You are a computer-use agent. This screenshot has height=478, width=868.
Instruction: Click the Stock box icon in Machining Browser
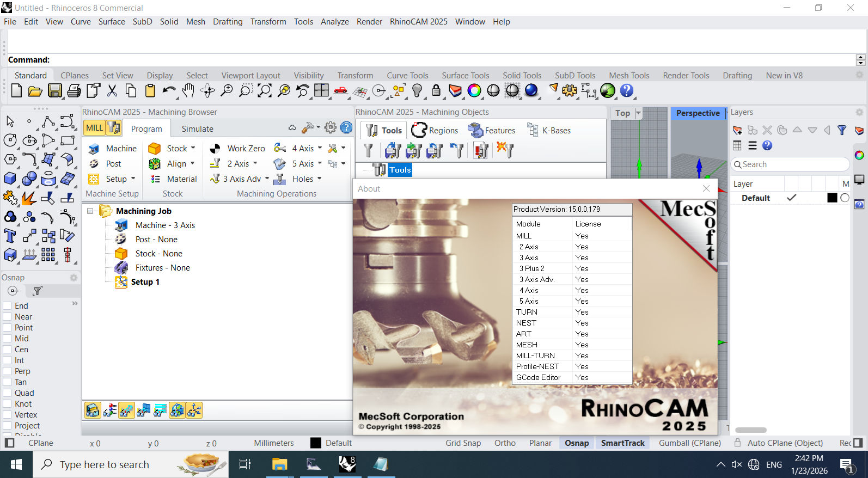[155, 149]
